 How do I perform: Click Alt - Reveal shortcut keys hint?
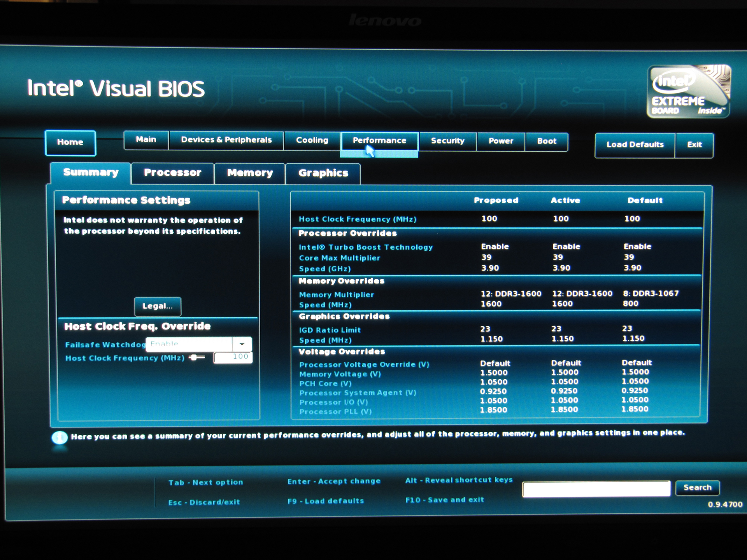click(459, 480)
